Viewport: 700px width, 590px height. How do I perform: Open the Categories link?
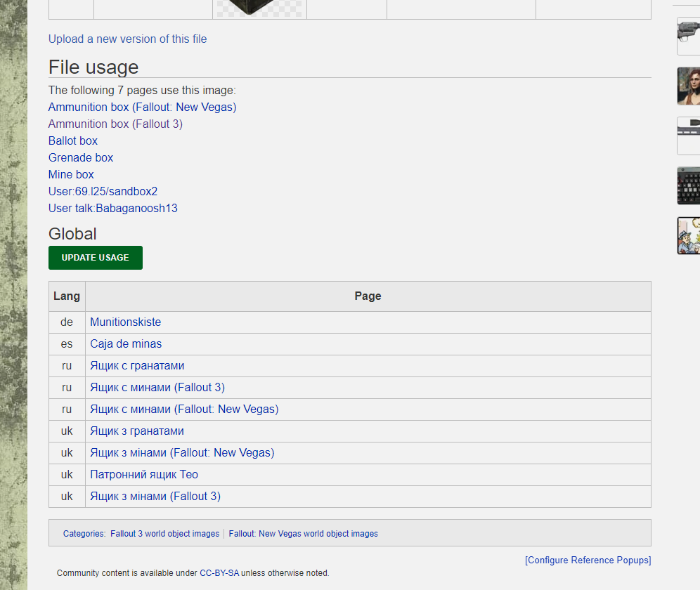(83, 534)
